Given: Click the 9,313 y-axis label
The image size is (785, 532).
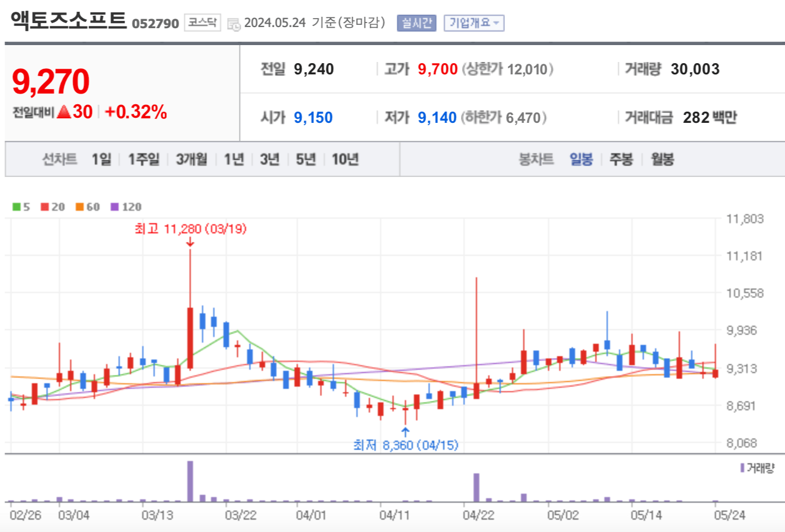Looking at the screenshot, I should click(742, 369).
